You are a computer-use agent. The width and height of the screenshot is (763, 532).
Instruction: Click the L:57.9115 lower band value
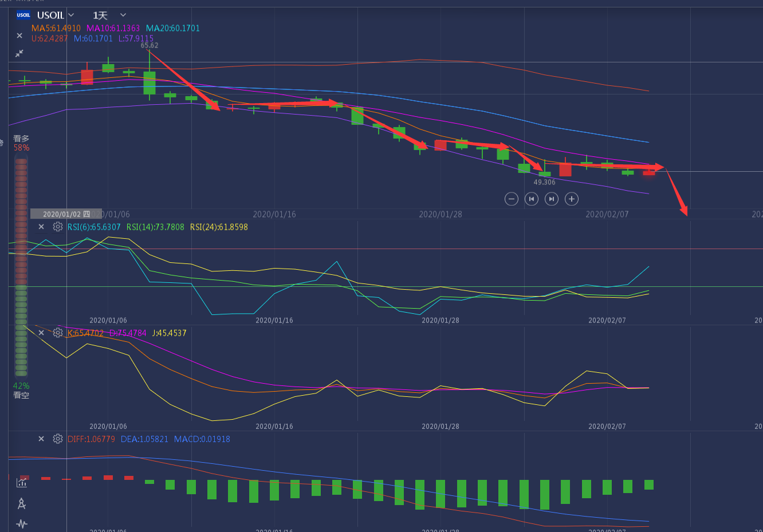pos(136,38)
